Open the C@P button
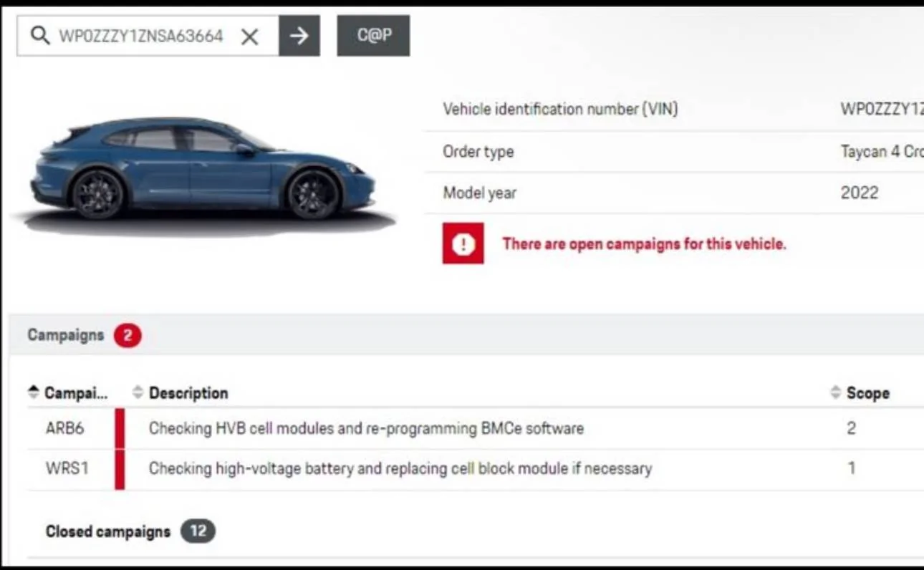This screenshot has height=570, width=924. (x=373, y=36)
